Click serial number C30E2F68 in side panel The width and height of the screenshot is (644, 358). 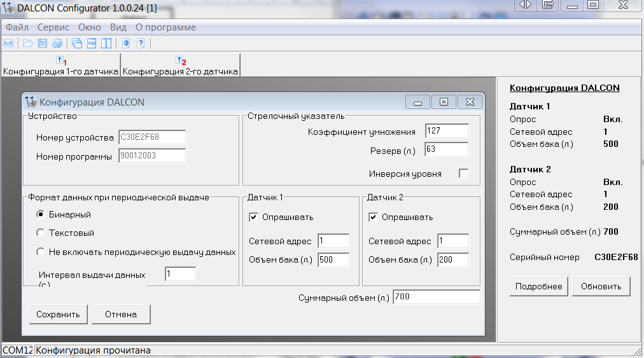616,258
